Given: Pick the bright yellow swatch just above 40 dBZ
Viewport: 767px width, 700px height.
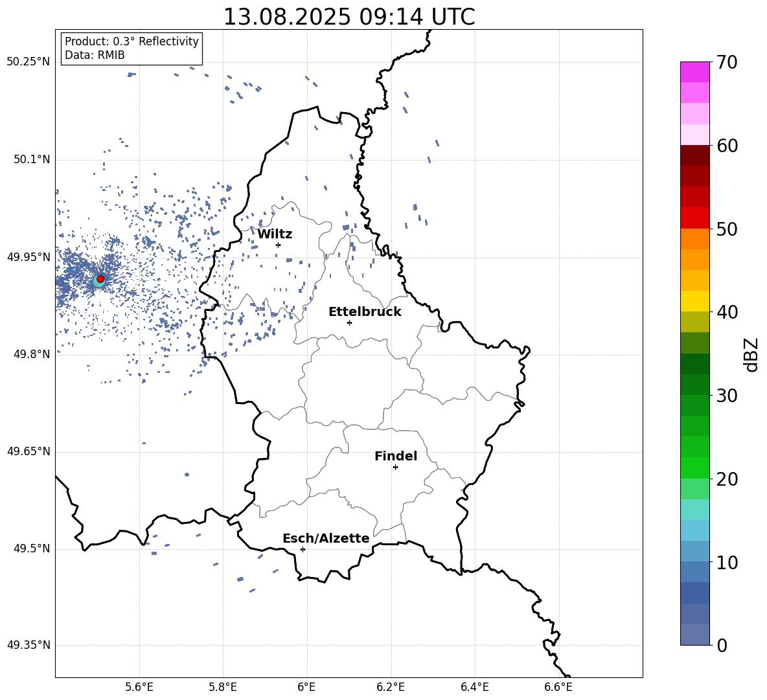Looking at the screenshot, I should (x=695, y=301).
